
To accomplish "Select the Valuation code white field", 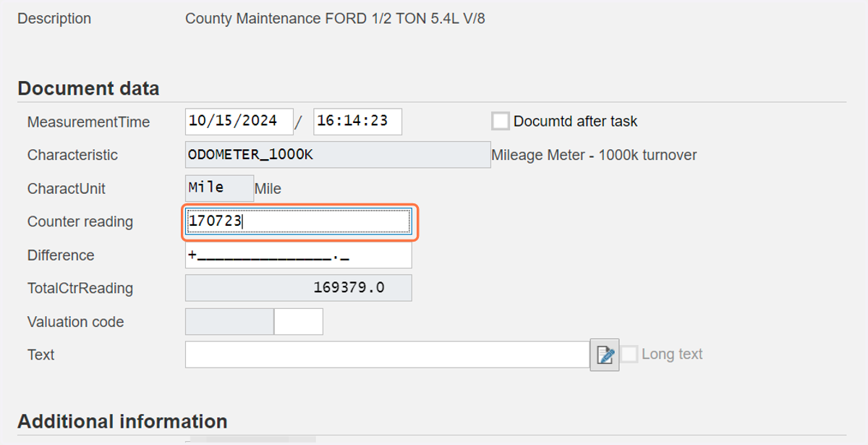I will (299, 321).
